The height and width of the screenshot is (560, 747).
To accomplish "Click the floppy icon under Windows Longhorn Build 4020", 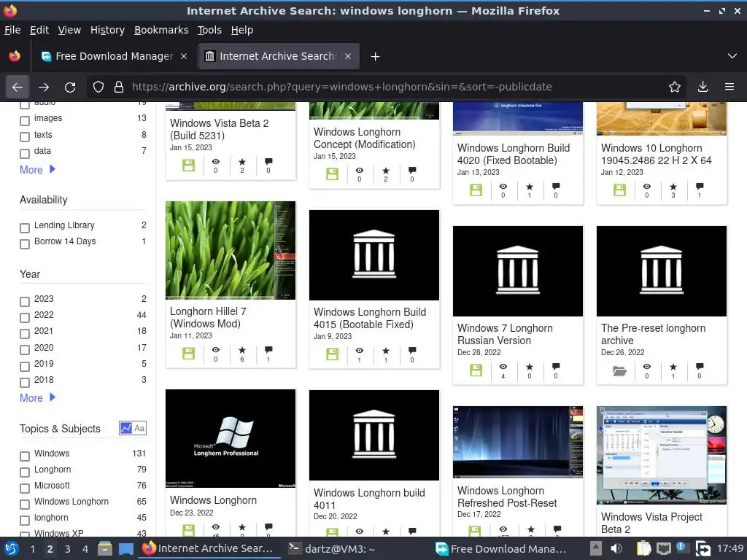I will point(476,190).
